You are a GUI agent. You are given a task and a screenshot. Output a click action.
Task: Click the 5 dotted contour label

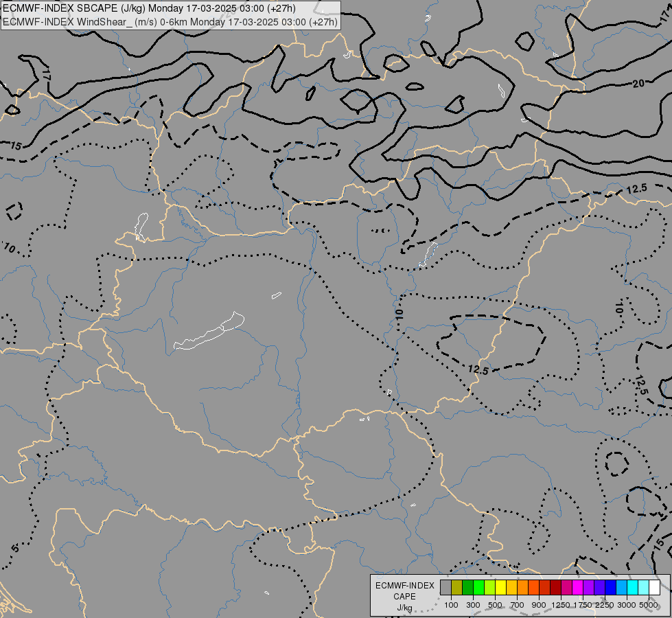tap(15, 548)
